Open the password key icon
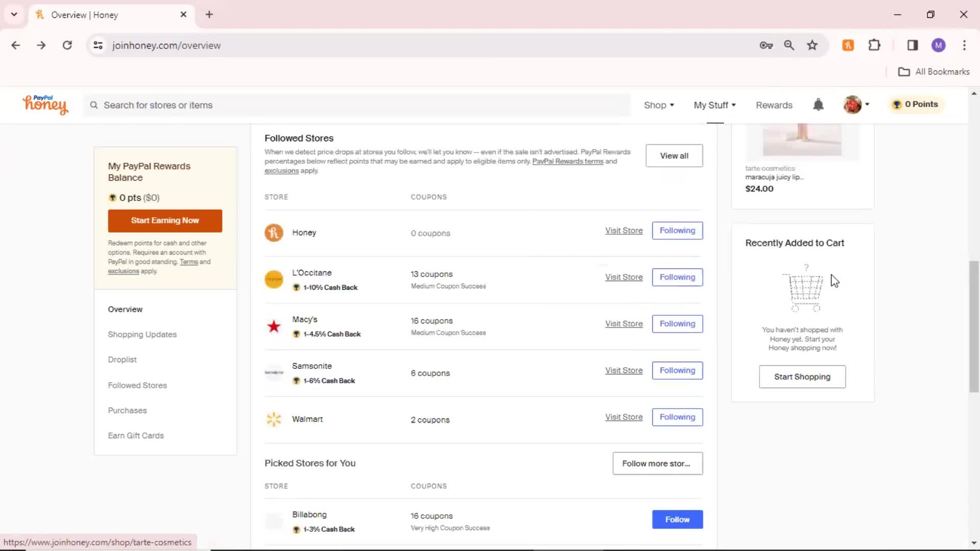Screen dimensions: 980x551 click(766, 45)
